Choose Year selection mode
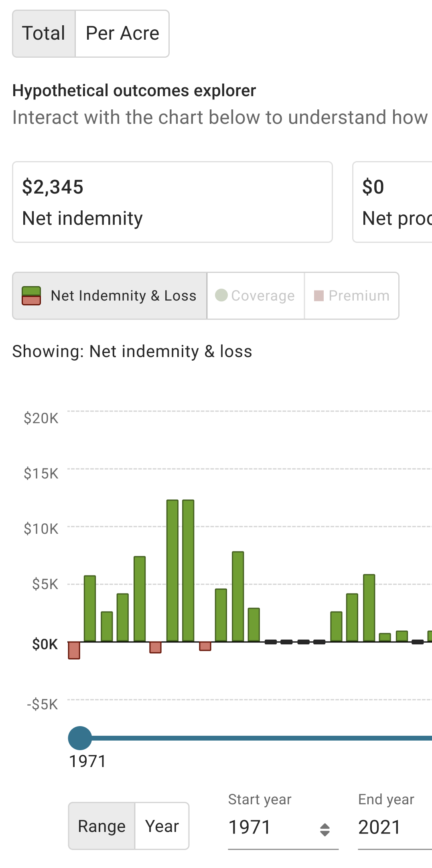 pos(162,826)
